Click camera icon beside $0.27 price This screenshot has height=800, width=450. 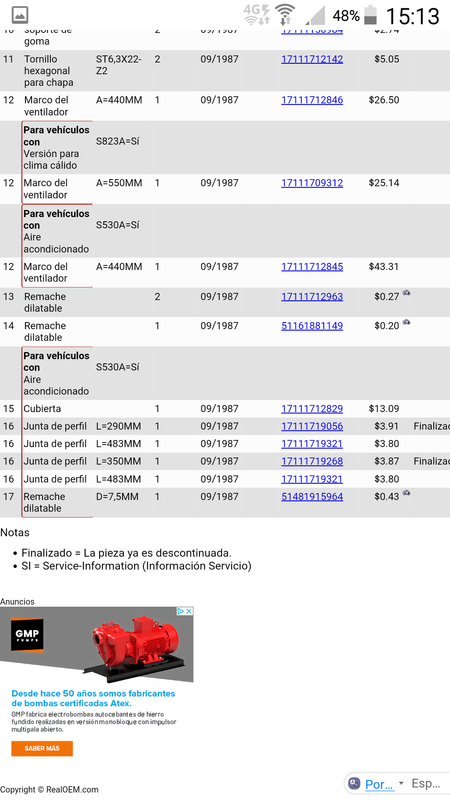[x=406, y=293]
